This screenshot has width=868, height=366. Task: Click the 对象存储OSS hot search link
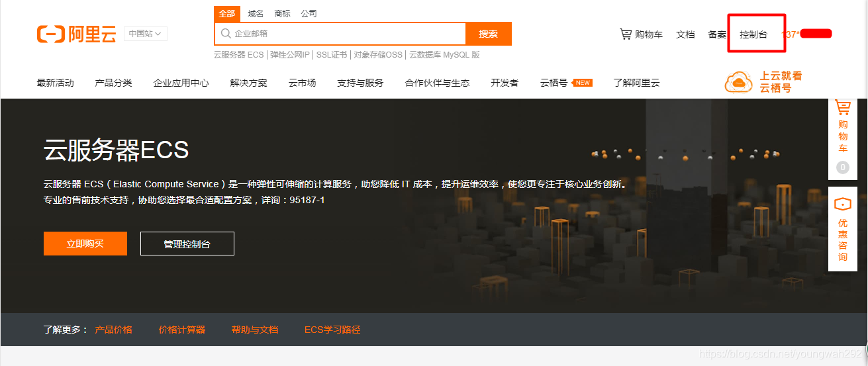click(378, 55)
